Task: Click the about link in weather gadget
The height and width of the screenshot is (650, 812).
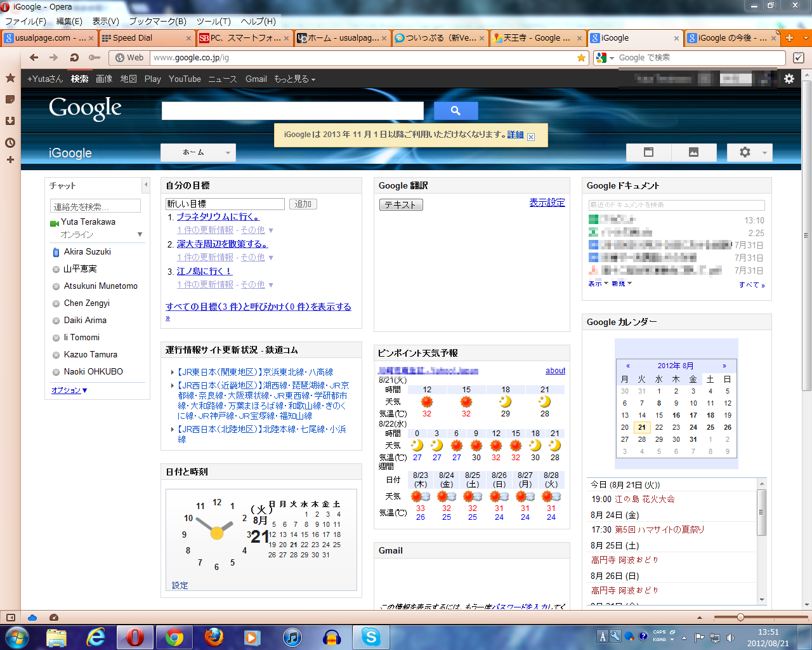Action: (x=555, y=371)
